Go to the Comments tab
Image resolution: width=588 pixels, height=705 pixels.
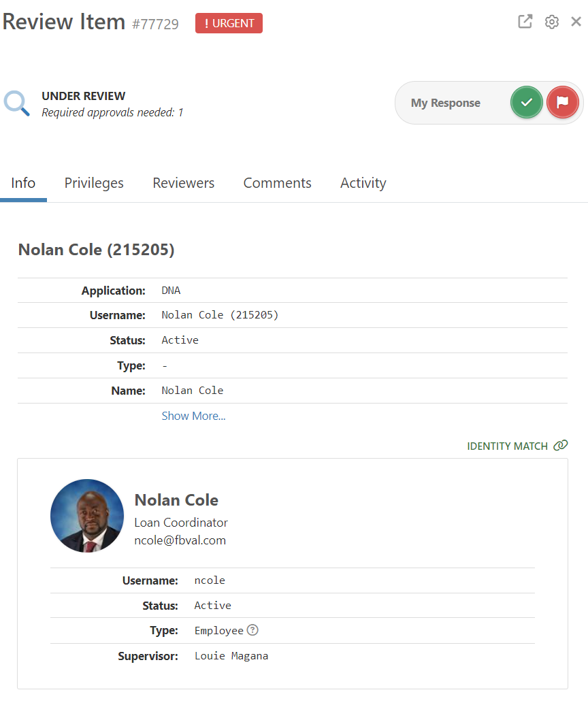(x=277, y=183)
